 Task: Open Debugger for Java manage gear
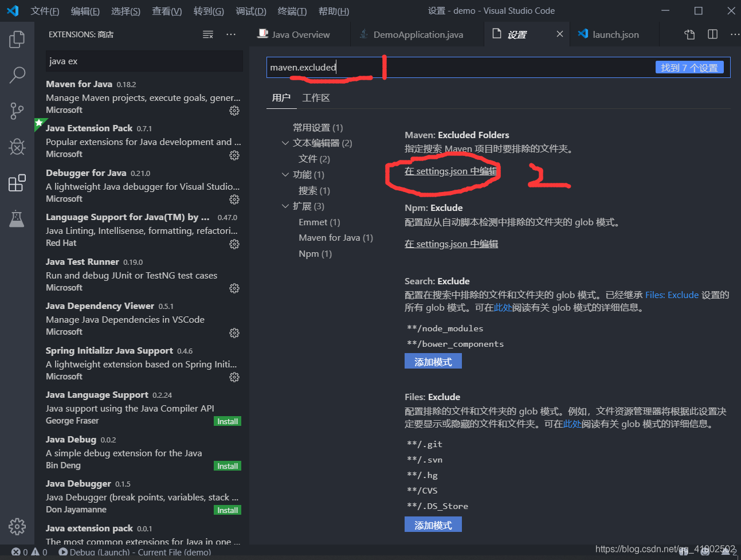234,199
